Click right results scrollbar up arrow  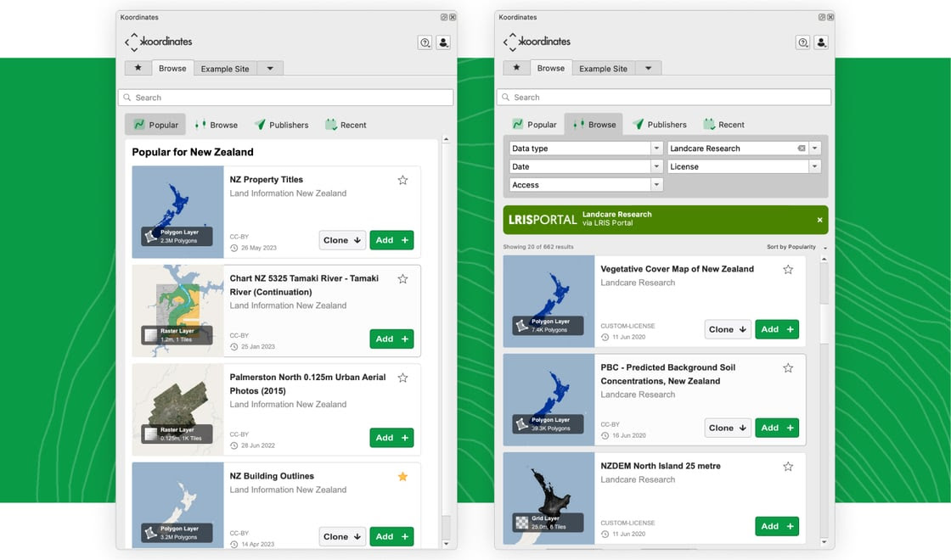824,260
